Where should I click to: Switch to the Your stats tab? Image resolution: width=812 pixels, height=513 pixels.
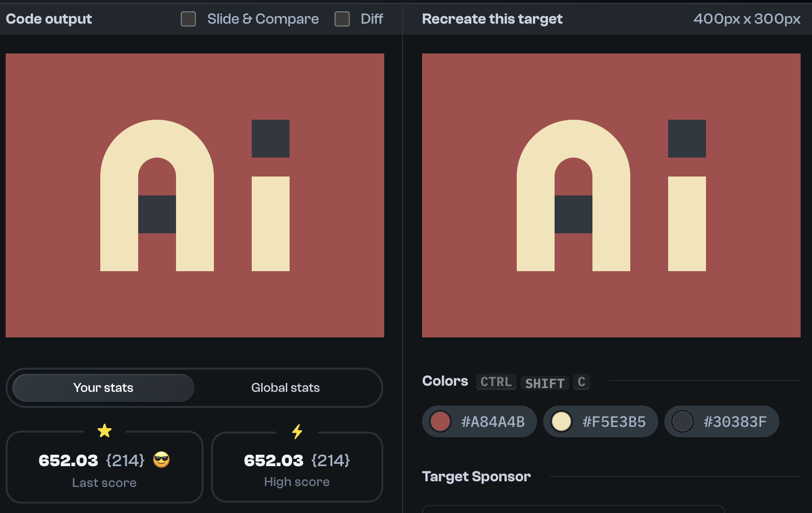[x=103, y=388]
